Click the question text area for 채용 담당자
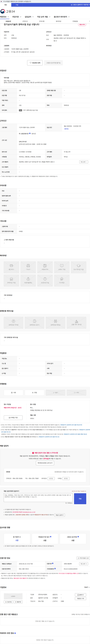Screen dimensions: 90x644 (x=38, y=497)
